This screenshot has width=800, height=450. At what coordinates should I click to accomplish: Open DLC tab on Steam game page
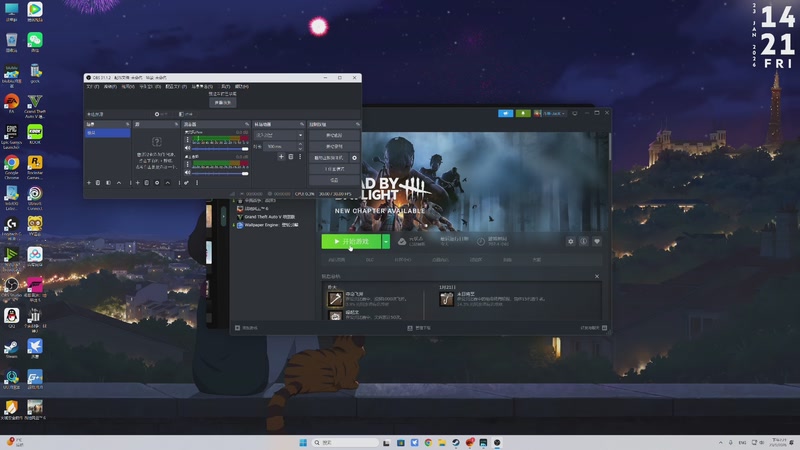click(369, 260)
